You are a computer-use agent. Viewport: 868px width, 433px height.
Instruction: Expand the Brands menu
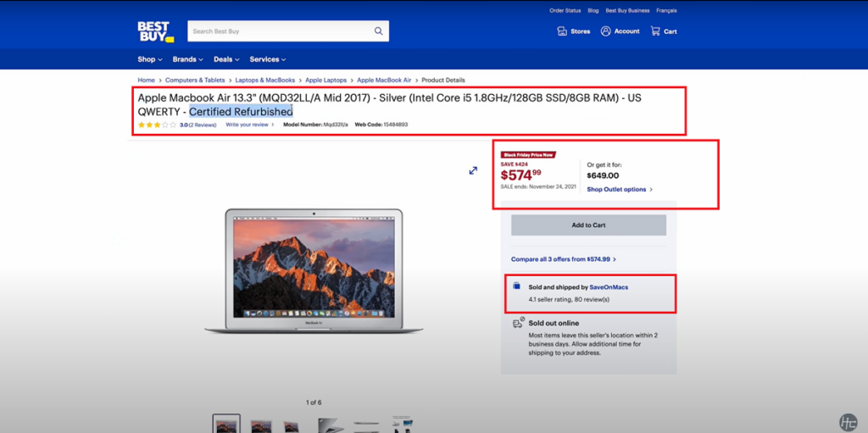coord(187,59)
